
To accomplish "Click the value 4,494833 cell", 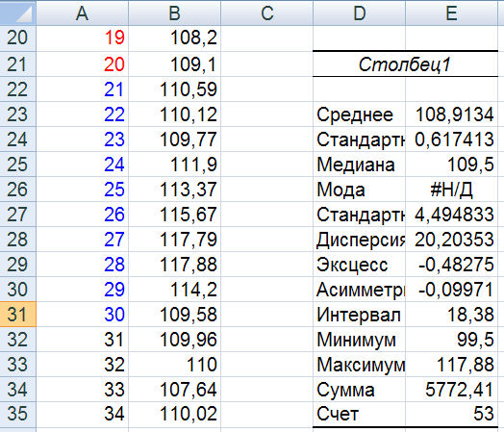I will tap(452, 215).
